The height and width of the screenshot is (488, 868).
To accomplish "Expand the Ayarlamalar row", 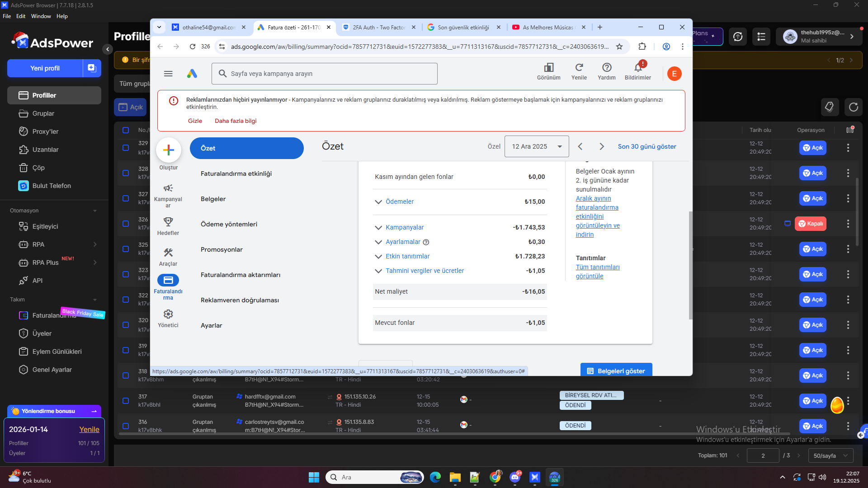I will point(378,242).
